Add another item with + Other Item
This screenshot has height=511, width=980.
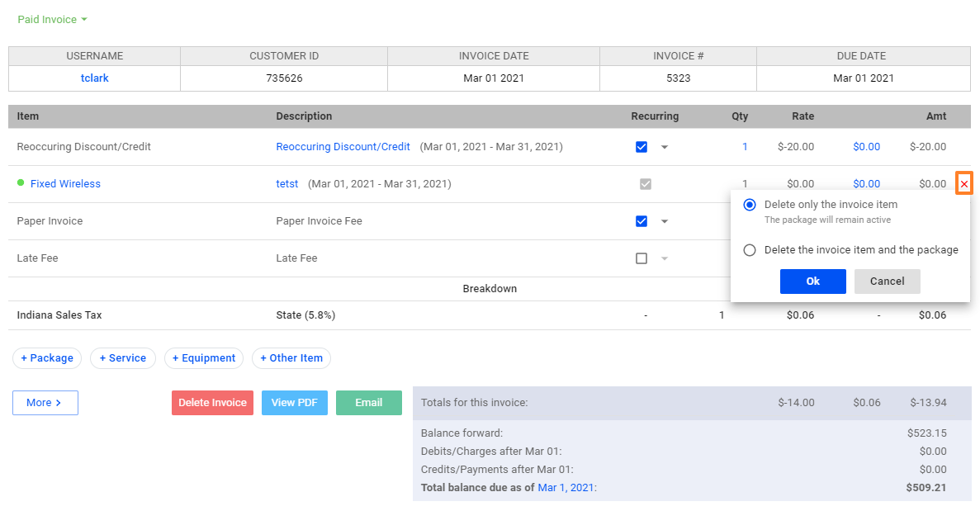[x=291, y=358]
